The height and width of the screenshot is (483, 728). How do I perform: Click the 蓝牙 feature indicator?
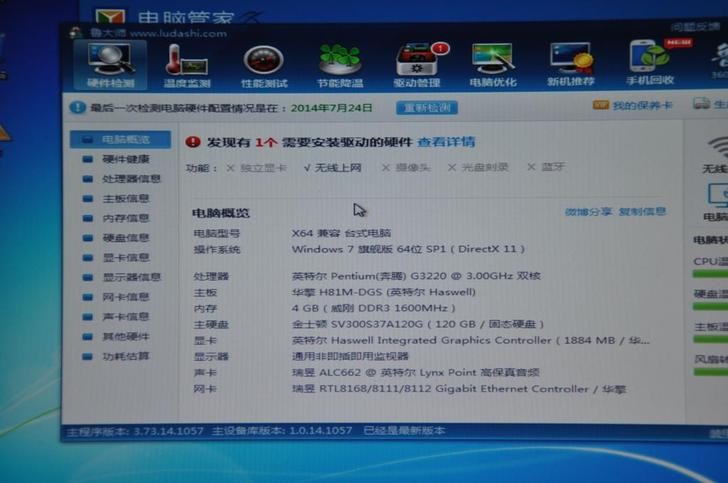pyautogui.click(x=546, y=166)
